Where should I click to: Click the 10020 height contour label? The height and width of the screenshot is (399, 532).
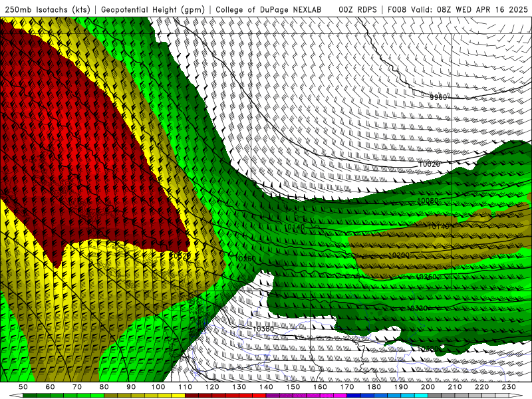(x=429, y=164)
